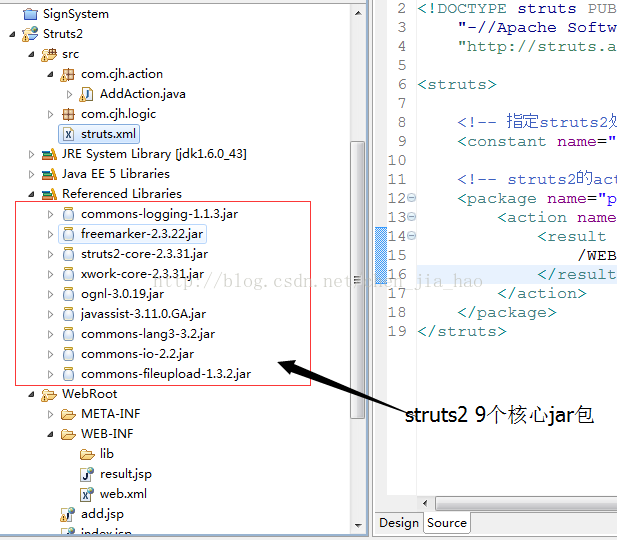Viewport: 617px width, 540px height.
Task: Click the struts.xml file icon
Action: (x=68, y=134)
